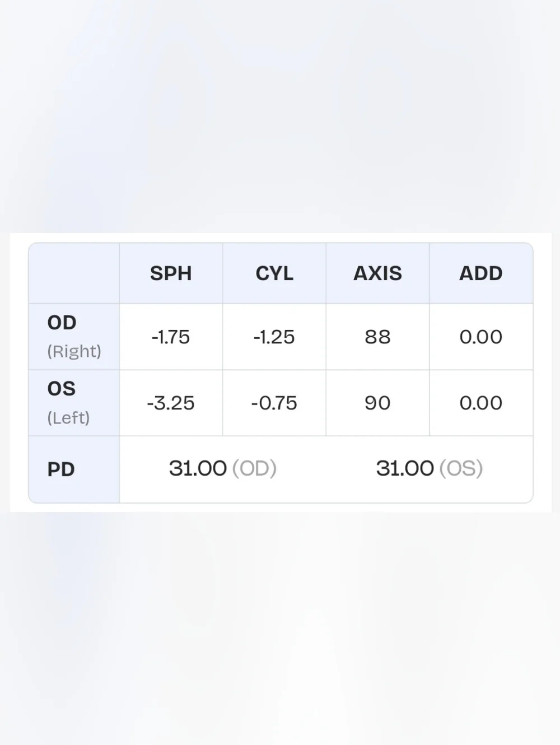Click the left eye SPH value -3.25
This screenshot has width=560, height=745.
171,403
